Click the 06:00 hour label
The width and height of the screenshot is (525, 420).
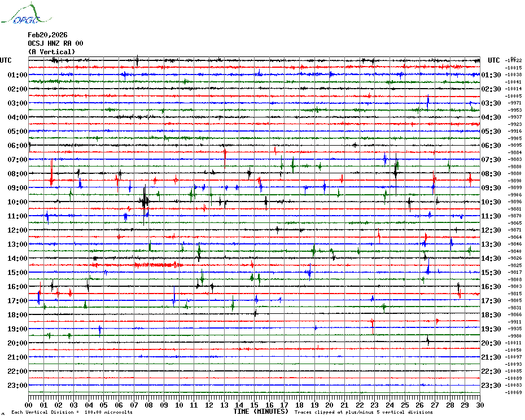click(x=17, y=145)
